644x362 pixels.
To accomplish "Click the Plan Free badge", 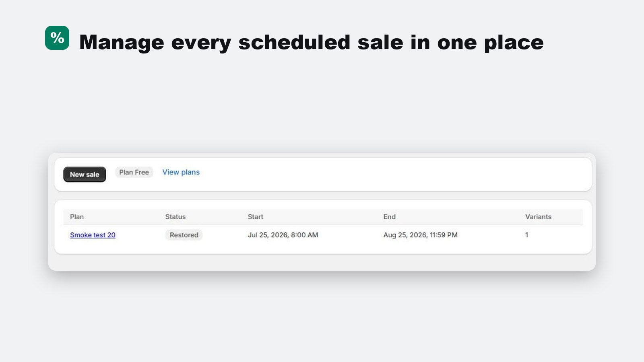I will tap(134, 172).
